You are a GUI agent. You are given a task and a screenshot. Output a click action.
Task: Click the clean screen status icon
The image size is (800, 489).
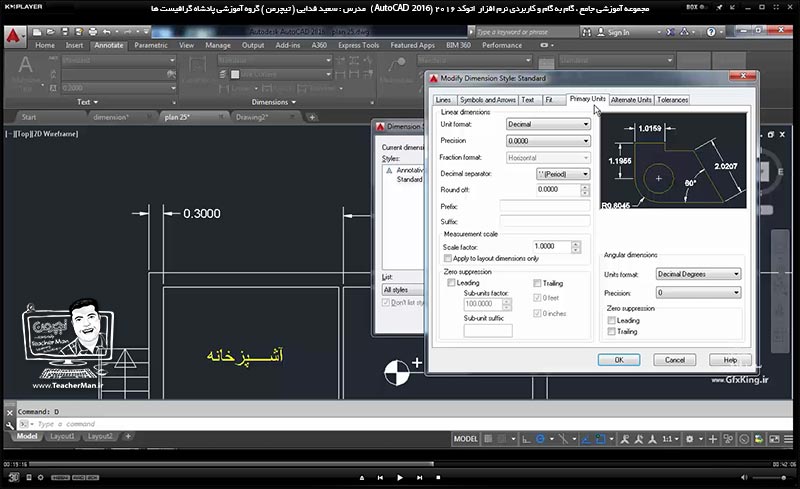(774, 439)
